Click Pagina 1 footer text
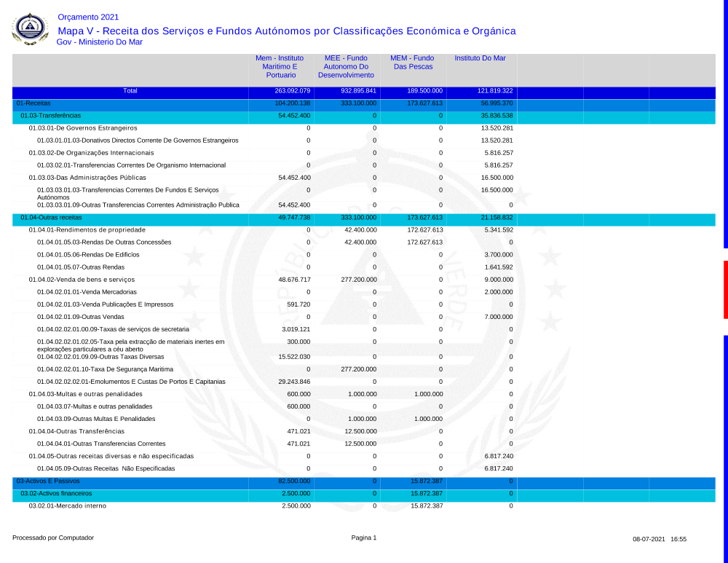Image resolution: width=728 pixels, height=563 pixels. 363,538
